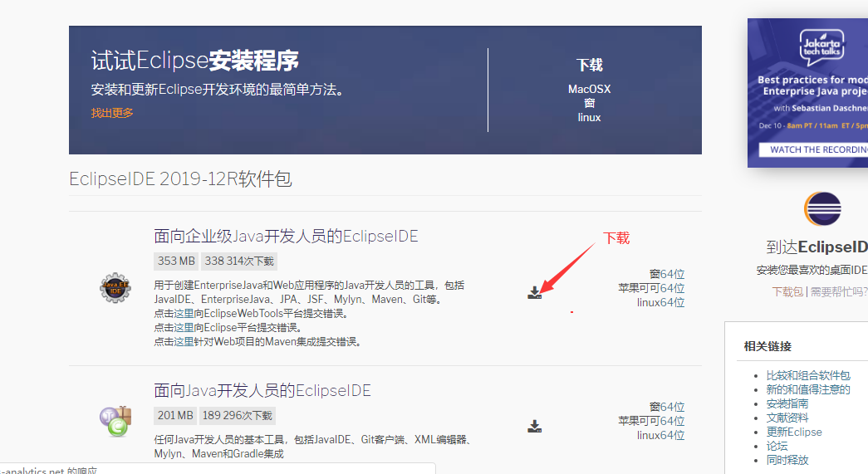The width and height of the screenshot is (868, 474).
Task: Open 新的和值得注意的 link
Action: coord(807,389)
